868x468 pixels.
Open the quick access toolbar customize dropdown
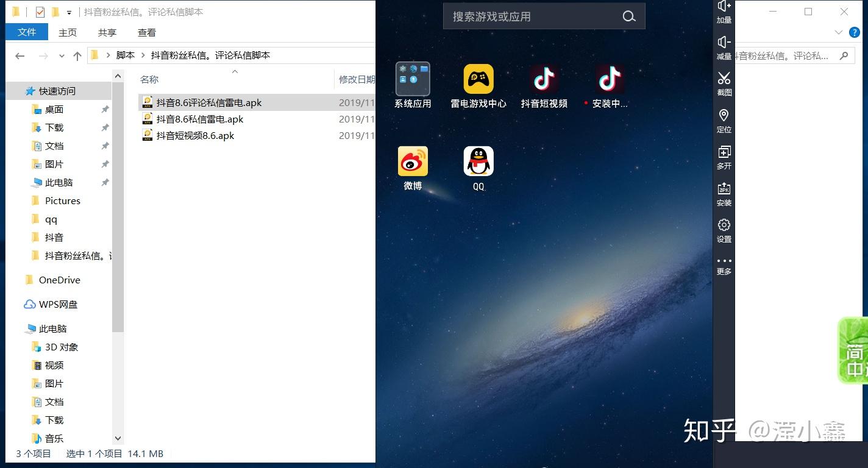pyautogui.click(x=69, y=12)
